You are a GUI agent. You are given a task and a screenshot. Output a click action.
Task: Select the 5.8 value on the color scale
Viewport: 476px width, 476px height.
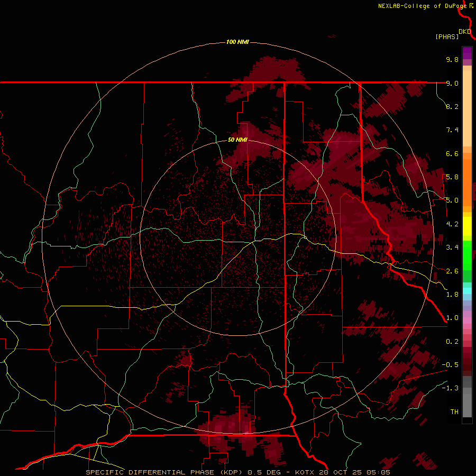(452, 177)
